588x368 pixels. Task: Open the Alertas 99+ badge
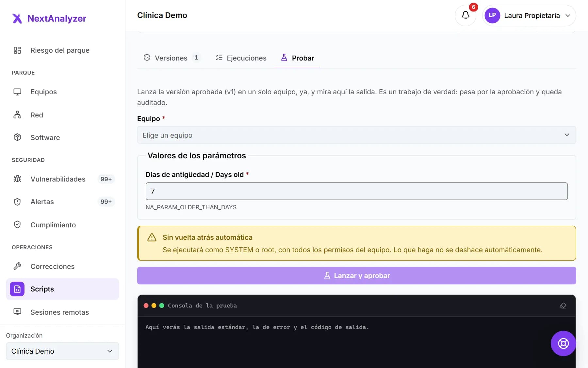click(106, 202)
